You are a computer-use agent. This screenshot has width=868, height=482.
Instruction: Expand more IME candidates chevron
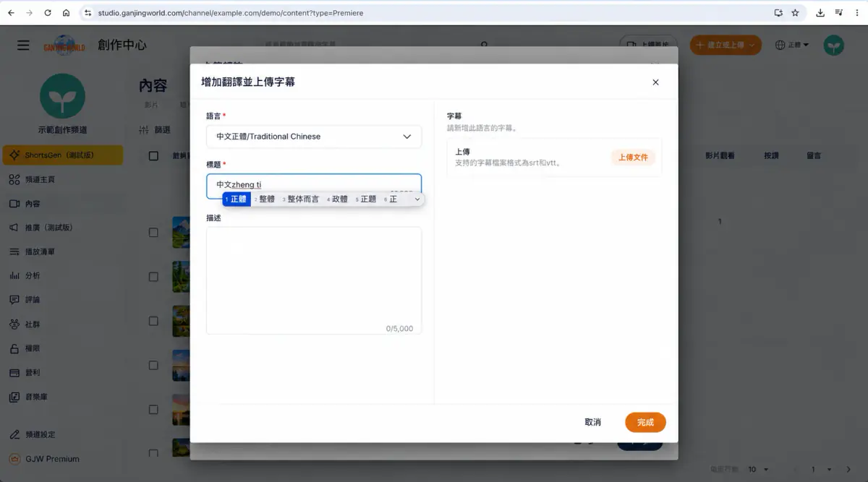click(417, 199)
